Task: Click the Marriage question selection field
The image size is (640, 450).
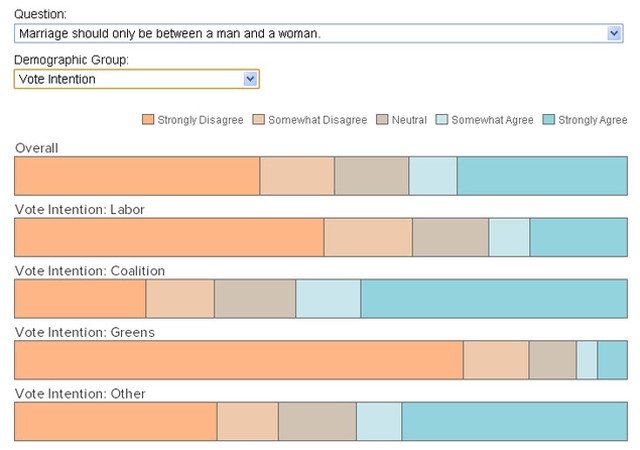Action: (318, 33)
